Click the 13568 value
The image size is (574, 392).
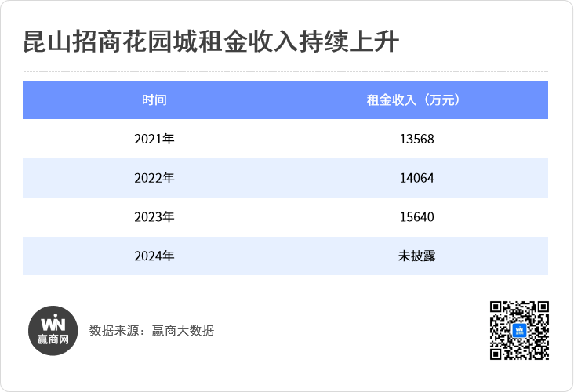(416, 139)
